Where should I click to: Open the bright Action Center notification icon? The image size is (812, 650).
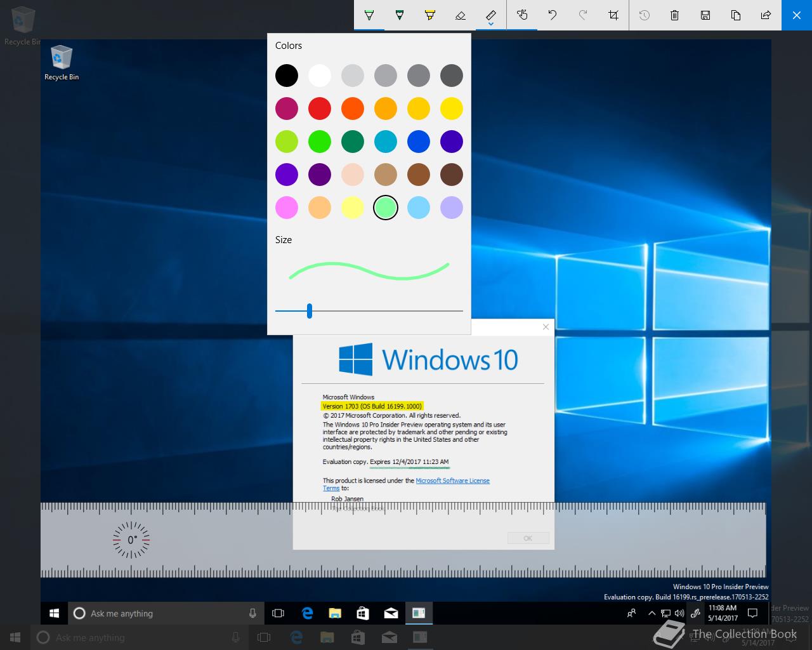pos(753,613)
